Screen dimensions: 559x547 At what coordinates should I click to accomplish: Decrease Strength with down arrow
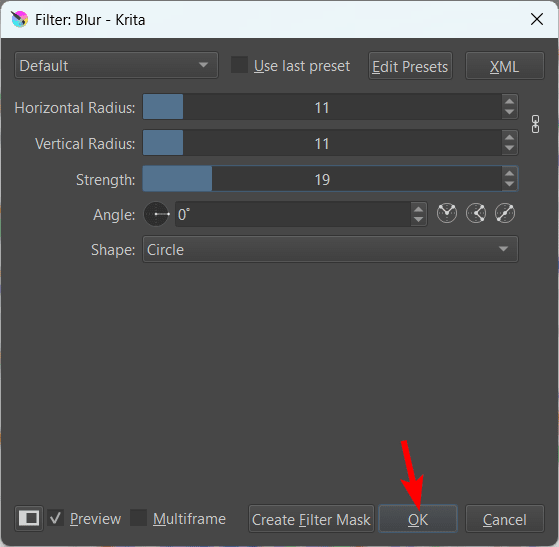[509, 184]
